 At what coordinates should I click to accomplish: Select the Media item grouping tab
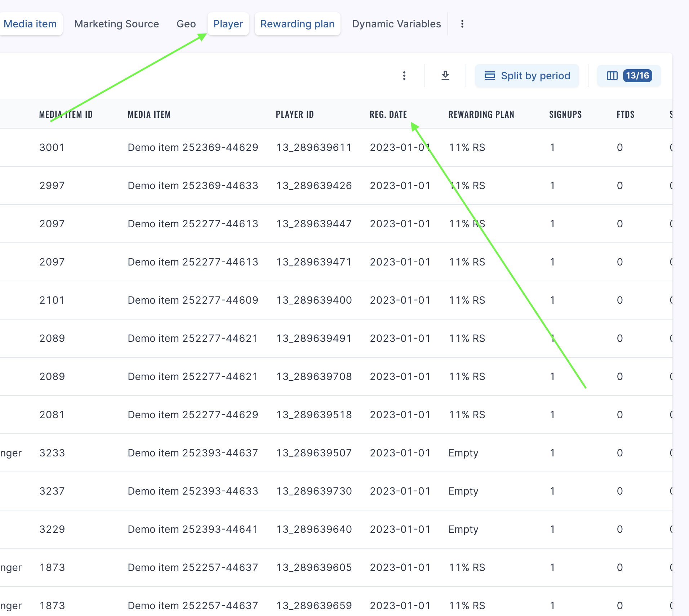(x=30, y=24)
